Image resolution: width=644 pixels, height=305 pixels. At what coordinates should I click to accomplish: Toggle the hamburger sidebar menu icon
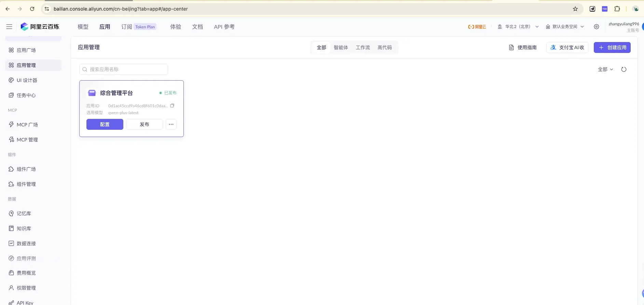pos(9,27)
